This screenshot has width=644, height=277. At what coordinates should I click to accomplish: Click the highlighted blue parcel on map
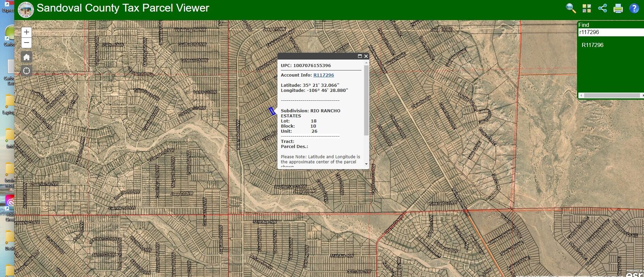(272, 111)
